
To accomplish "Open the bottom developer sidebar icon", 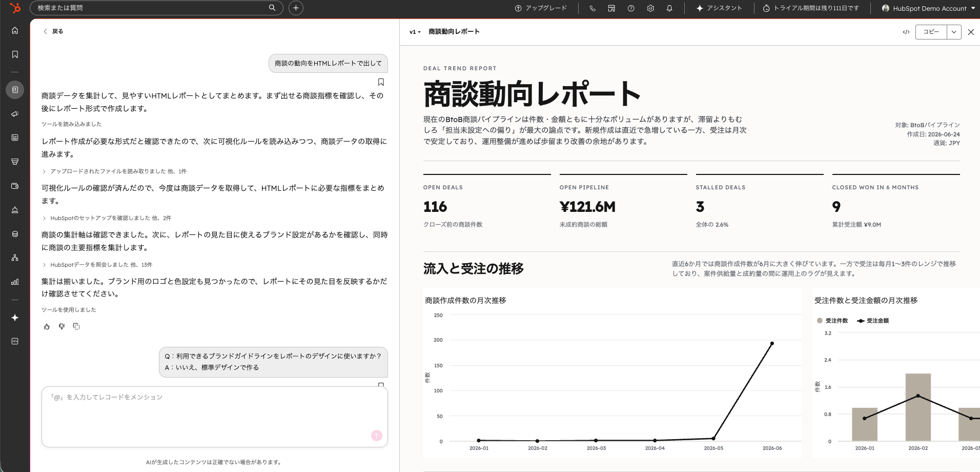I will 15,341.
